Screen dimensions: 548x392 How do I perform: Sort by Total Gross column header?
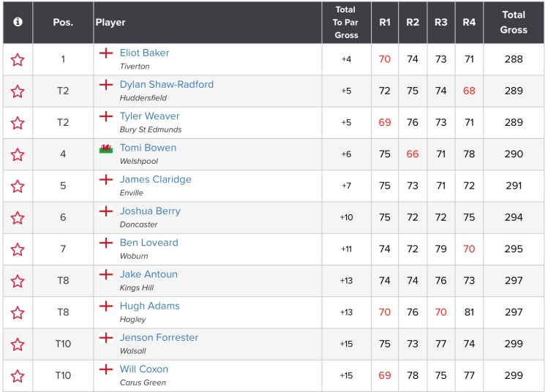pos(514,22)
